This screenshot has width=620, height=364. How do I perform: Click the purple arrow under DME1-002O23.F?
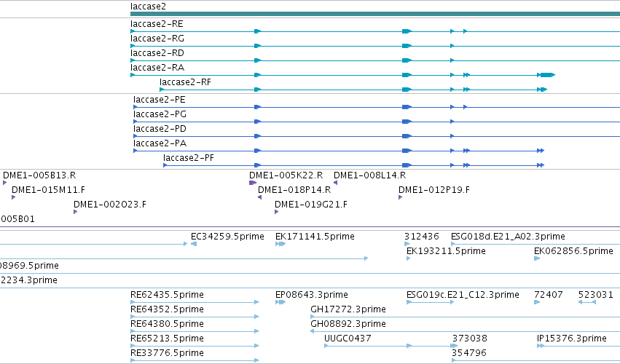pos(75,212)
